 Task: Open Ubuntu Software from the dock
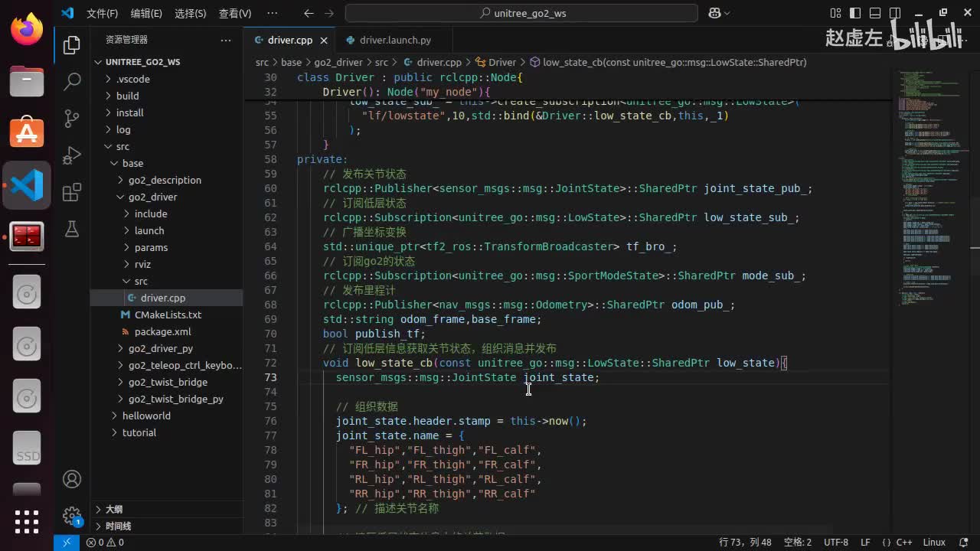click(x=27, y=133)
